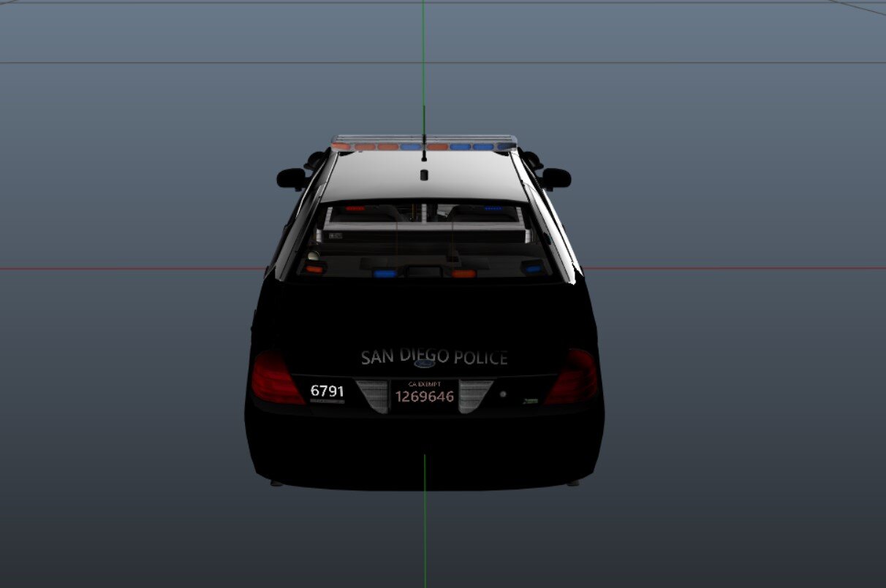886x588 pixels.
Task: Click the CA EXEMPT text on plate
Action: click(424, 383)
